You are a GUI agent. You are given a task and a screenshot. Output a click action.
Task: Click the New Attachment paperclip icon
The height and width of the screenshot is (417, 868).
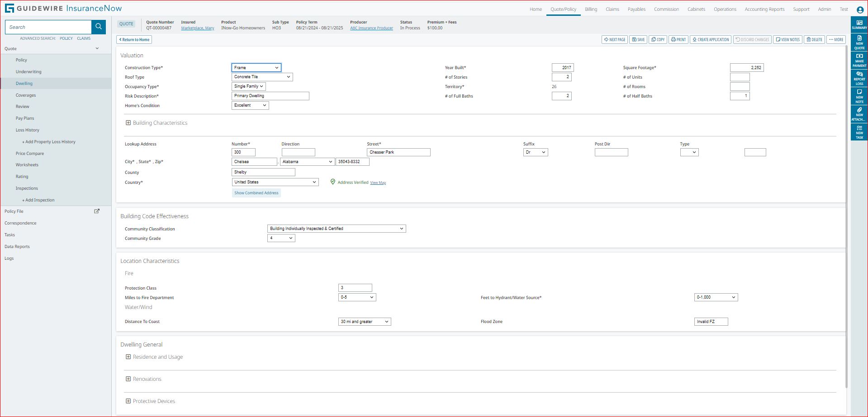(x=859, y=113)
